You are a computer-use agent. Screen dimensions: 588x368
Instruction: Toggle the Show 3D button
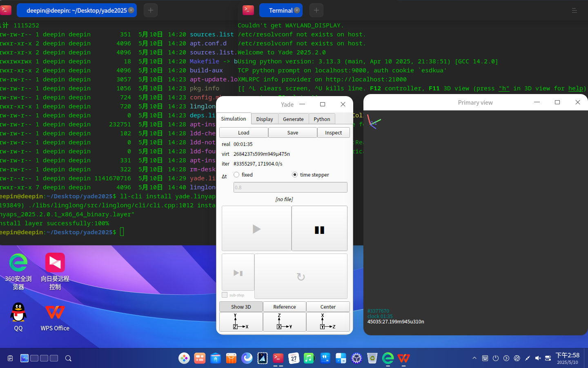click(x=241, y=307)
